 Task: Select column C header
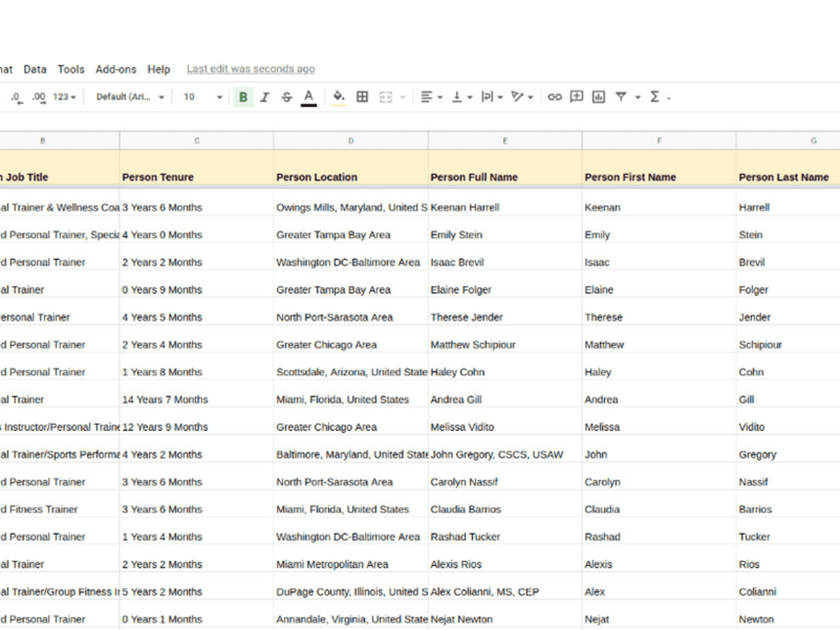pyautogui.click(x=197, y=141)
